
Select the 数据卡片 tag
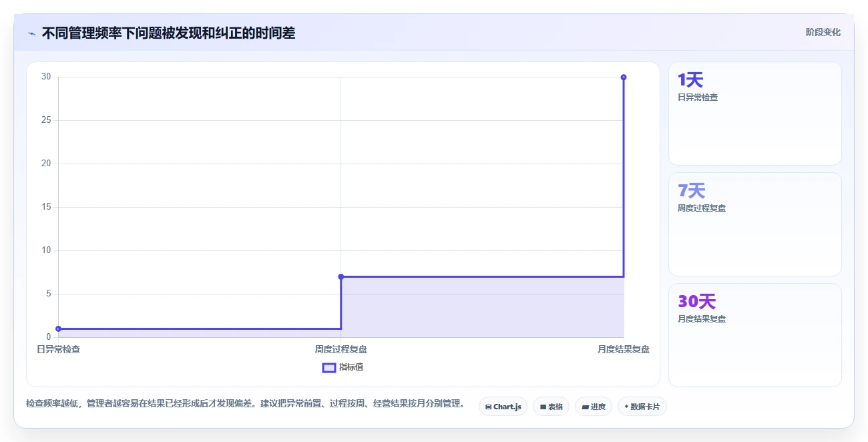click(642, 407)
